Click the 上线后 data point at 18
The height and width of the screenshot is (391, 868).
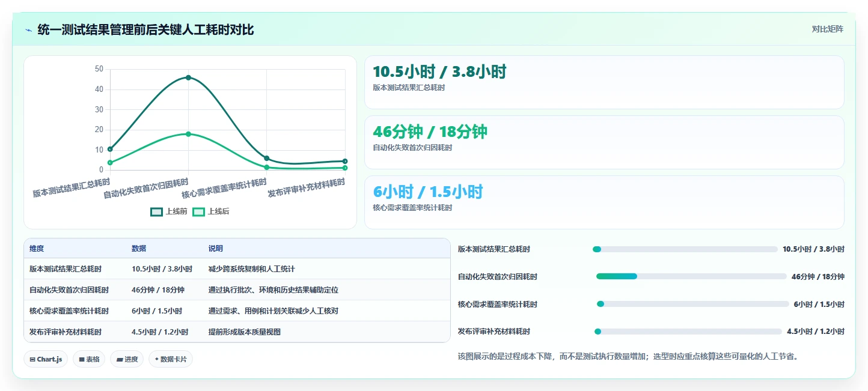click(x=188, y=134)
